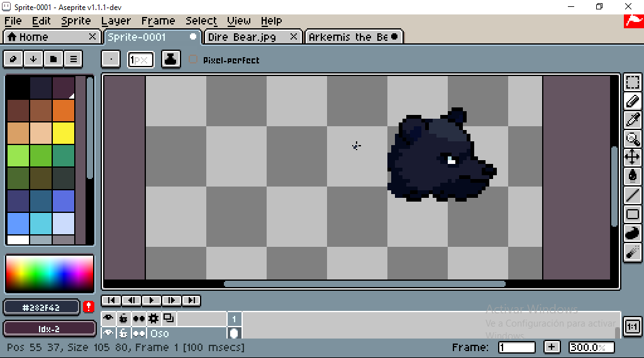Select the Blur tool
Viewport: 644px width, 358px height.
click(632, 252)
